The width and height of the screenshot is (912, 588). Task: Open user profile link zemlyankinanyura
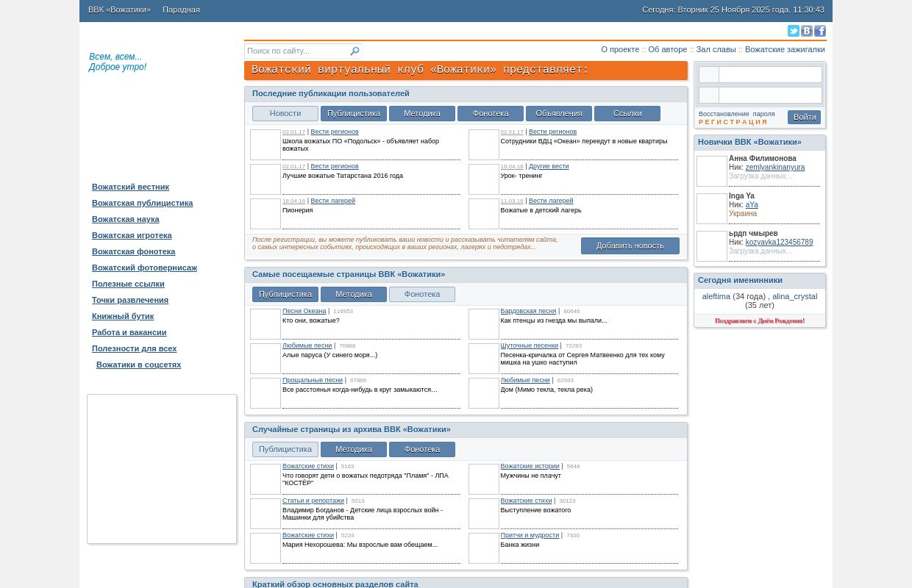coord(774,168)
